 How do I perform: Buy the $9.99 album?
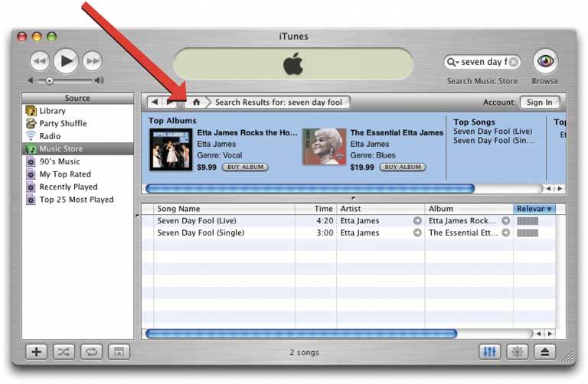(245, 167)
